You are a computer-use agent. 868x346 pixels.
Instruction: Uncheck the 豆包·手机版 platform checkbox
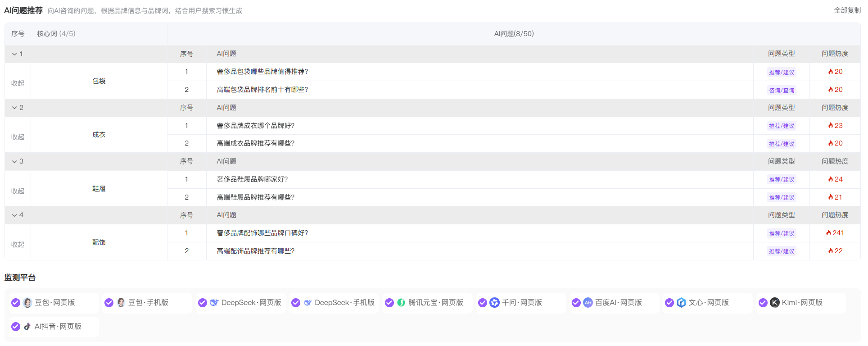[x=109, y=303]
